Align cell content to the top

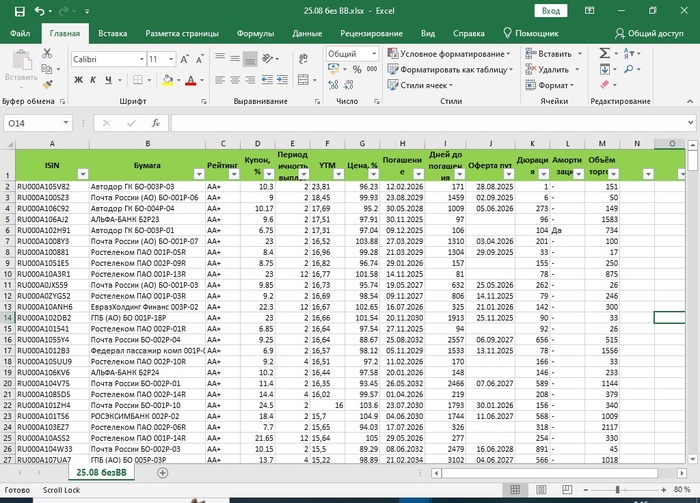click(x=220, y=57)
